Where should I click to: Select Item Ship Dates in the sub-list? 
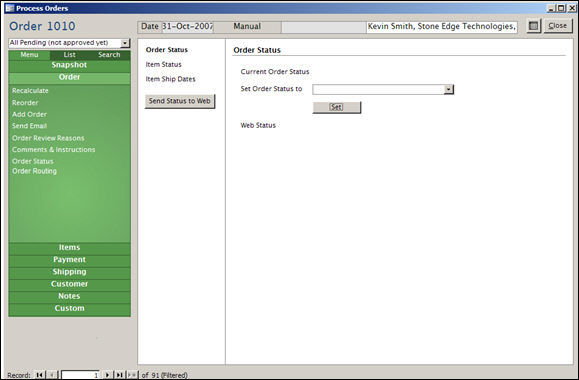click(171, 79)
